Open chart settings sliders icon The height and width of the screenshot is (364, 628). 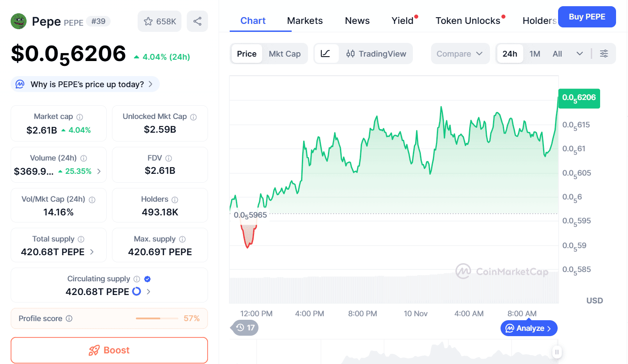(x=604, y=54)
